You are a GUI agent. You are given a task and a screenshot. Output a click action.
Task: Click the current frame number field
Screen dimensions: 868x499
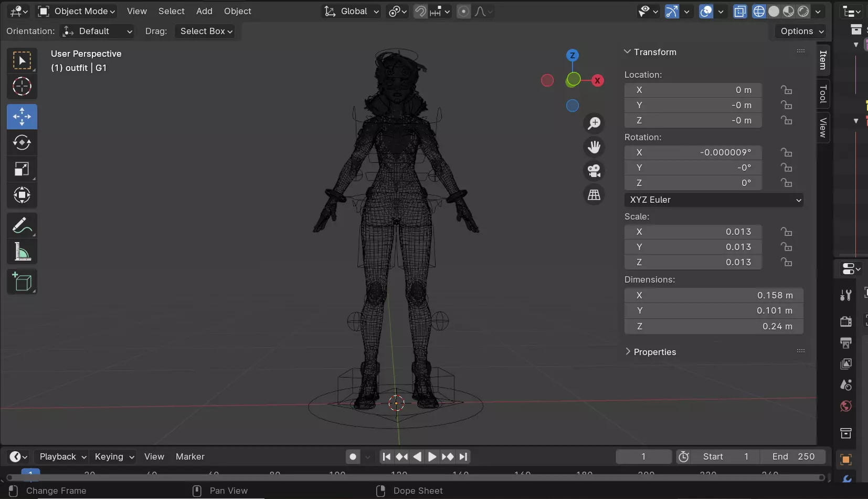(644, 456)
